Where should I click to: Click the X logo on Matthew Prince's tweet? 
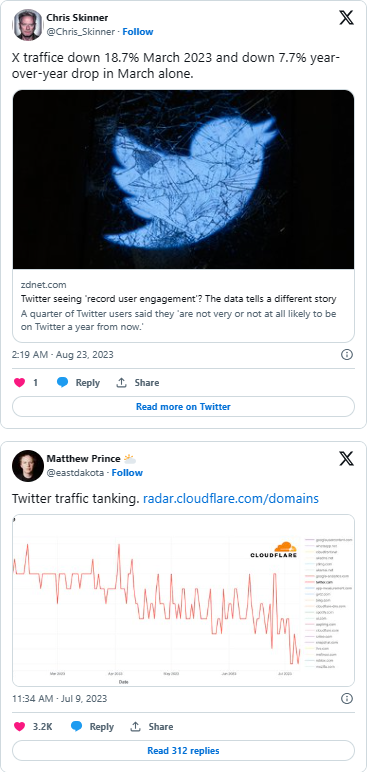(x=346, y=459)
